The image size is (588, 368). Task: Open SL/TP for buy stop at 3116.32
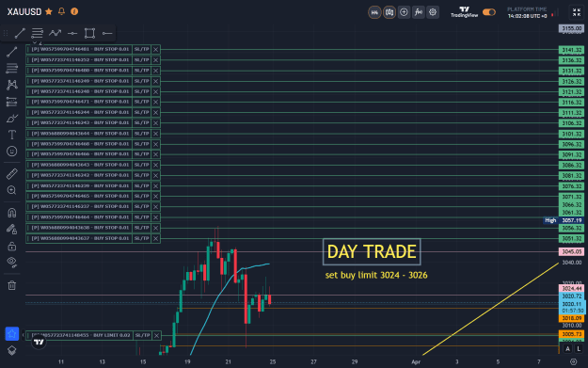142,102
